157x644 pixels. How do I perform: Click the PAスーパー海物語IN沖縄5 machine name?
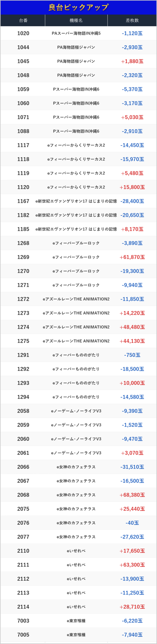(x=76, y=33)
